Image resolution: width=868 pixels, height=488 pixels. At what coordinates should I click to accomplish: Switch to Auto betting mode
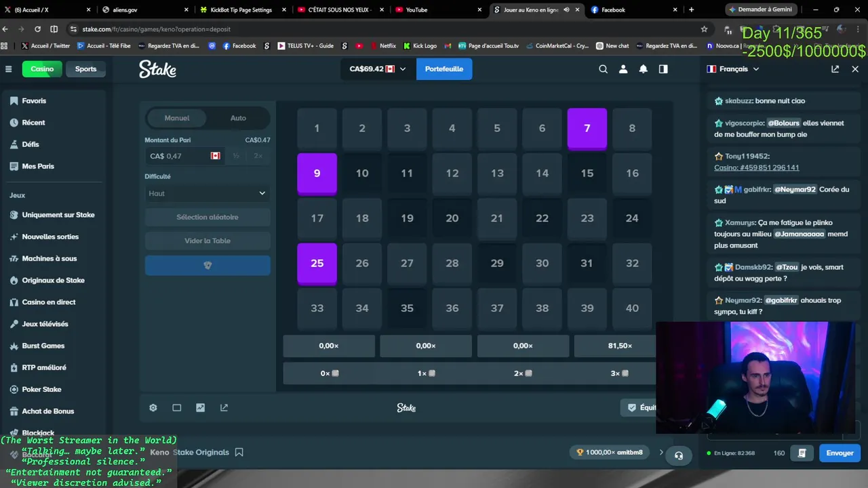238,118
